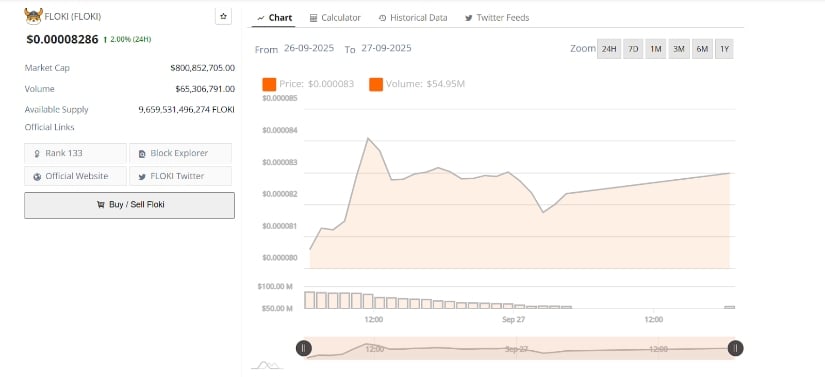This screenshot has height=377, width=825.
Task: Click the document icon beside Block Explorer
Action: 142,154
